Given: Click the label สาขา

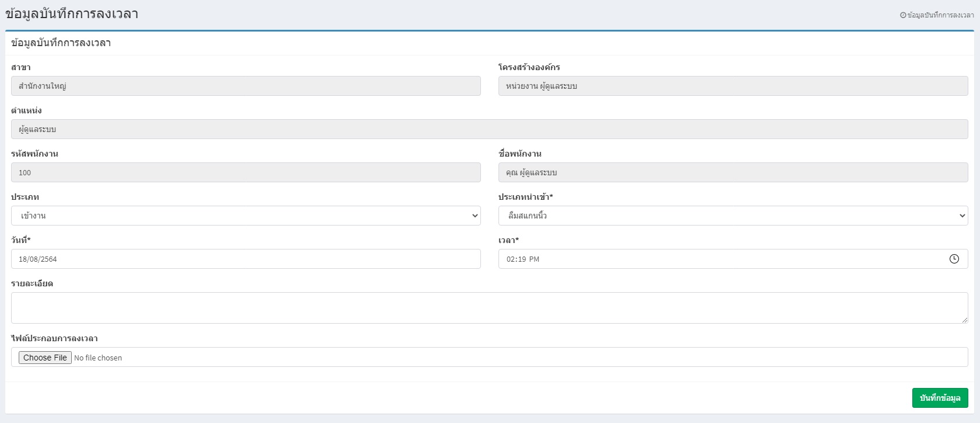Looking at the screenshot, I should point(21,67).
